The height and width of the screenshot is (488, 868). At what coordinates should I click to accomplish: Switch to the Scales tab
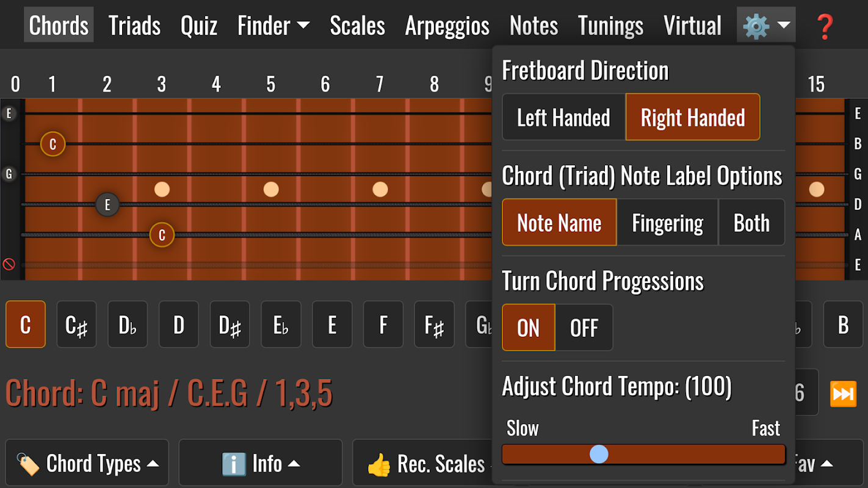click(357, 26)
